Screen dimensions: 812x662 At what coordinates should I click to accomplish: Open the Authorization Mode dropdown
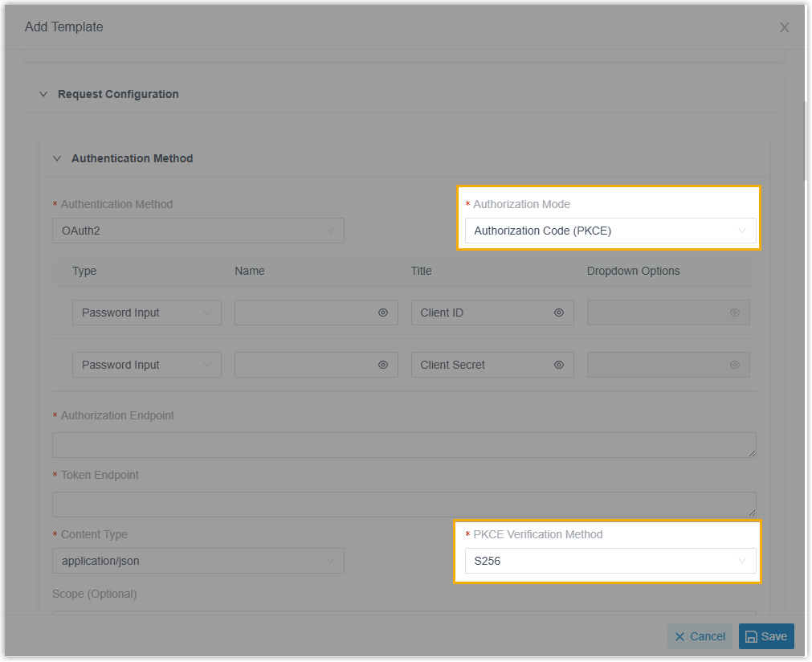(x=610, y=231)
